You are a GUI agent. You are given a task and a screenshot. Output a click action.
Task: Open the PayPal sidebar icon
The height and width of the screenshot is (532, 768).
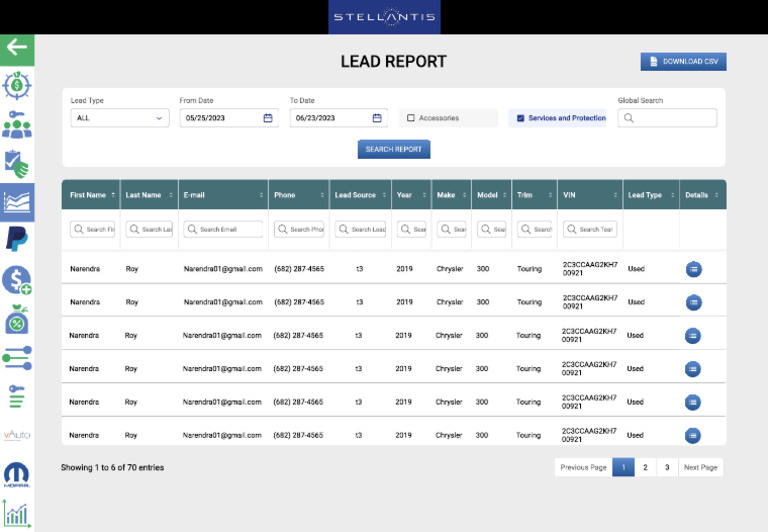tap(17, 238)
